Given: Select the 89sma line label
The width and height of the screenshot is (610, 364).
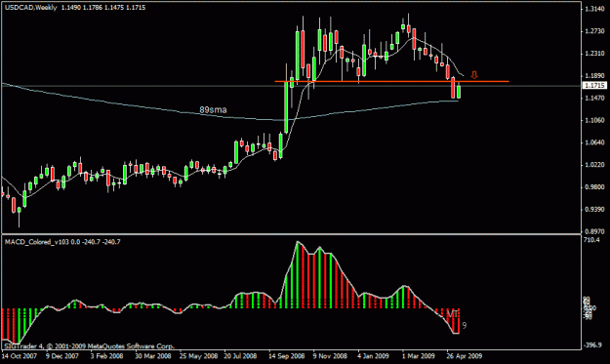Looking at the screenshot, I should click(x=213, y=110).
